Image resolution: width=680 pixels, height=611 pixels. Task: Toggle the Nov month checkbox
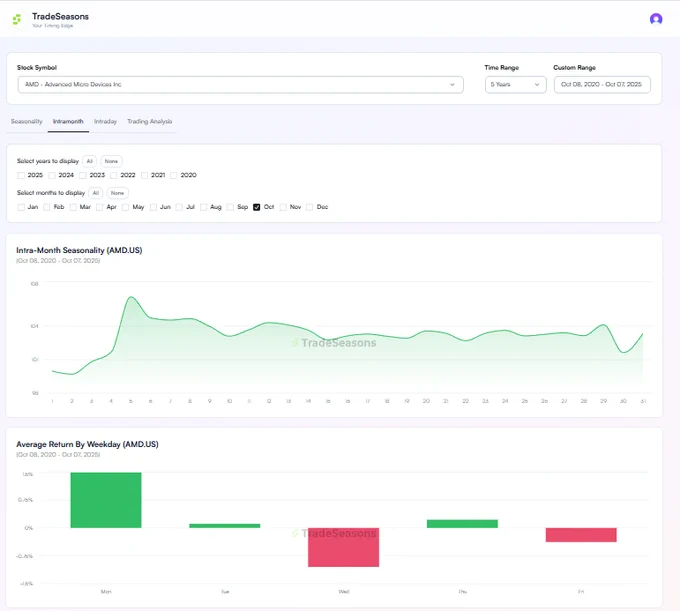283,207
